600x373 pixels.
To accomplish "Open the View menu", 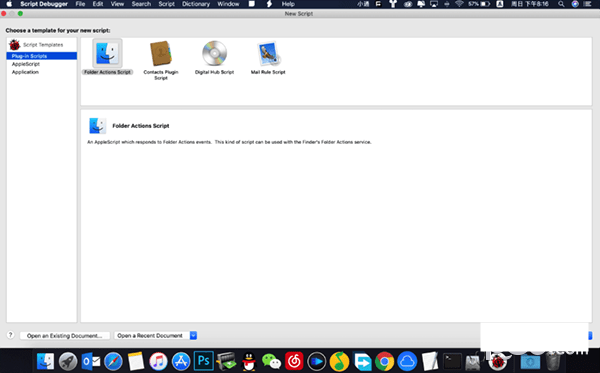I will [x=117, y=4].
